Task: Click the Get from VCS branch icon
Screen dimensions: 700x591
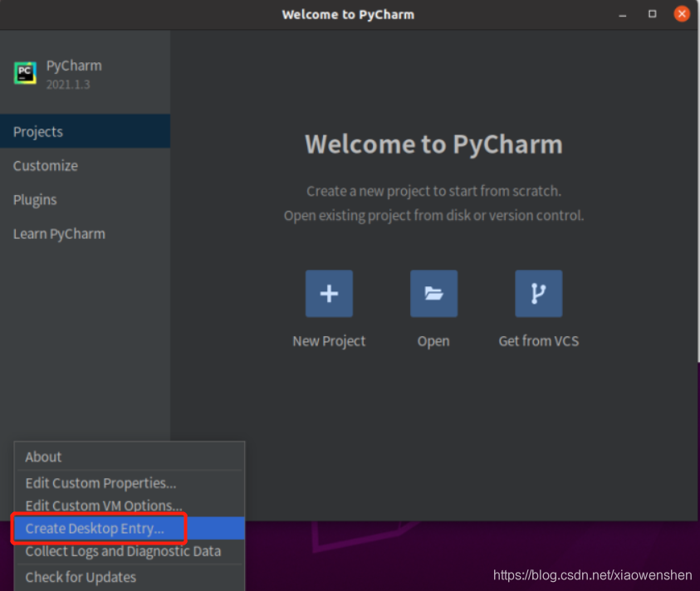Action: point(539,293)
